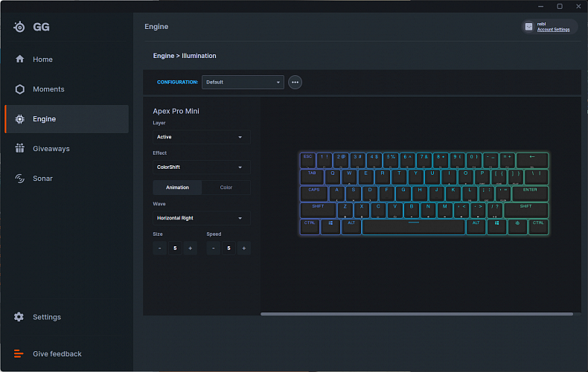The height and width of the screenshot is (372, 588).
Task: Select the G key on keyboard preview
Action: [x=403, y=193]
